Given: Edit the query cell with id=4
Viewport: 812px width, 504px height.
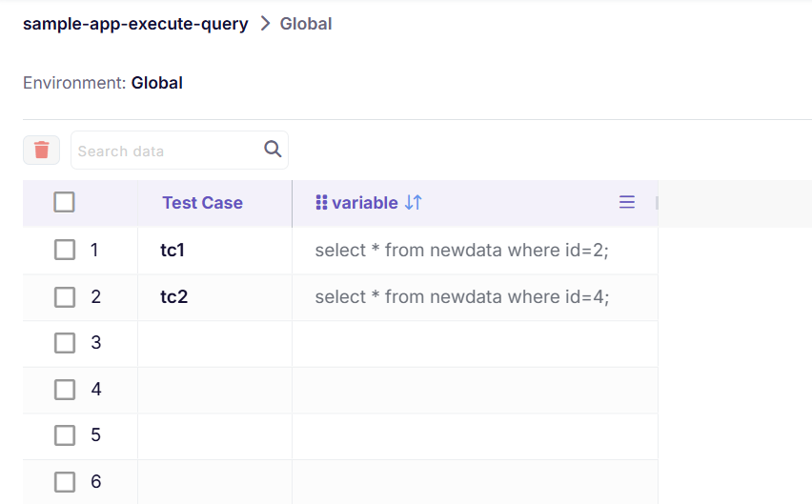Looking at the screenshot, I should point(475,297).
